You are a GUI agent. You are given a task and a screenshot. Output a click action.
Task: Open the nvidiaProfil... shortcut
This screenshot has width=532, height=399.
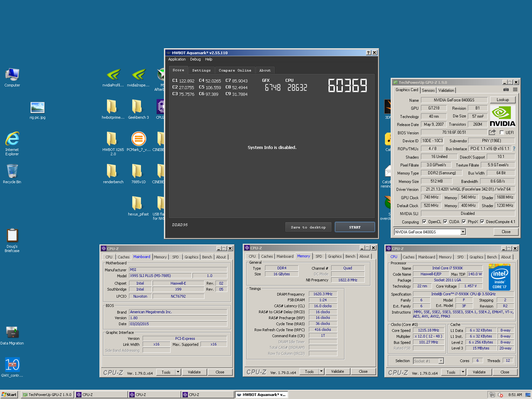pos(113,77)
